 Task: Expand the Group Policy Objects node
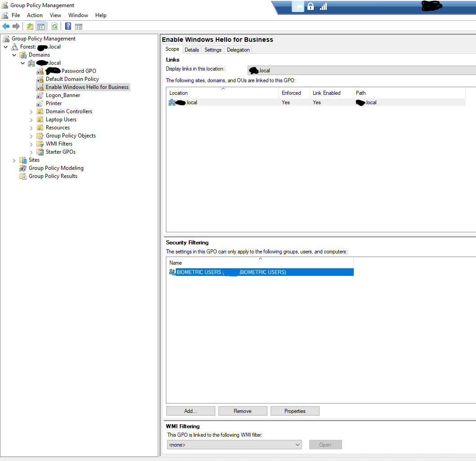pos(31,136)
